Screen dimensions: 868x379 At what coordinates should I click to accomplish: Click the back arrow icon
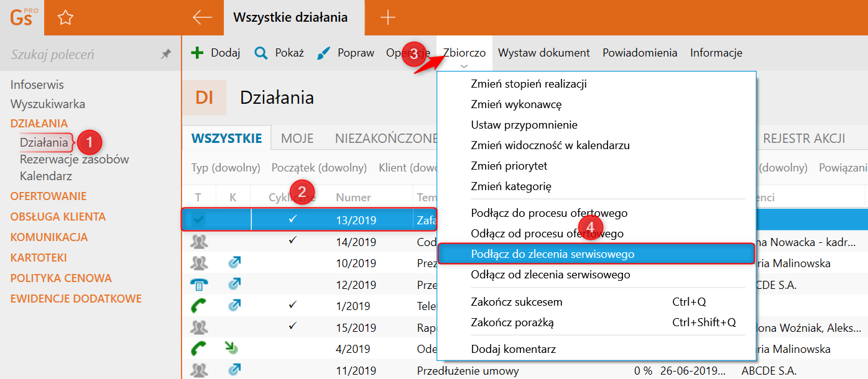203,17
